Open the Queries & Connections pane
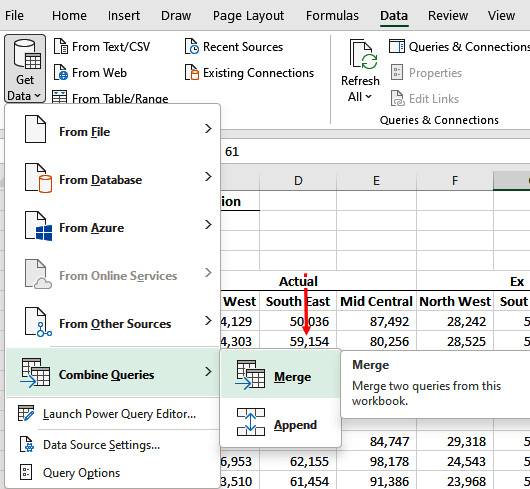 (x=459, y=47)
